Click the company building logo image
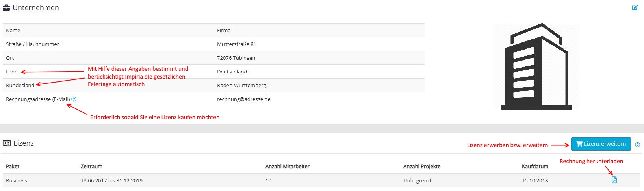The image size is (644, 191). click(x=536, y=67)
